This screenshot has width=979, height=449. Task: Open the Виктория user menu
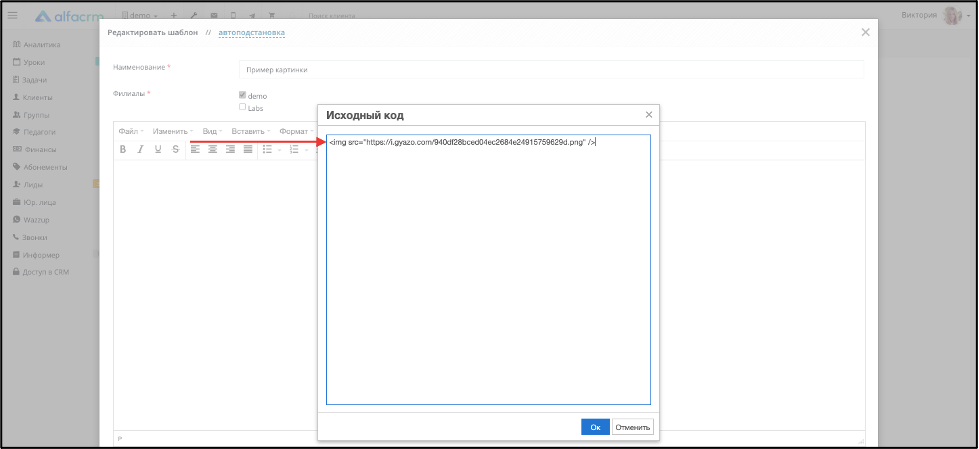pos(935,16)
